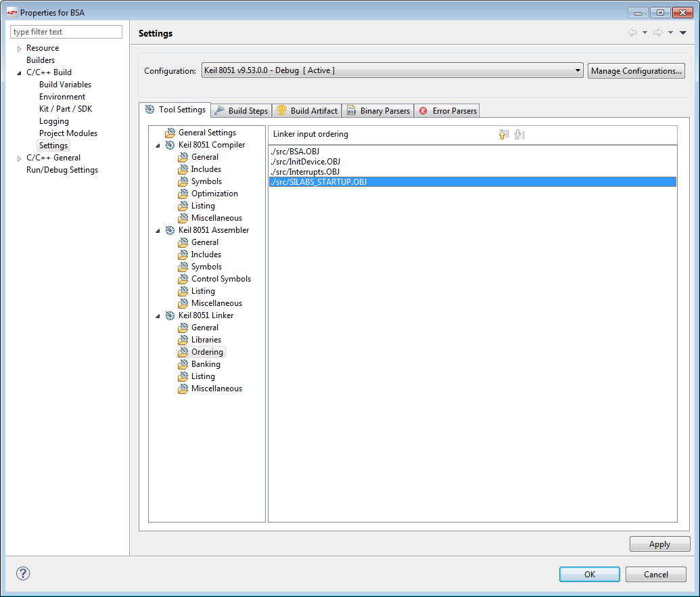Screen dimensions: 700x597
Task: Open the Keil 8051 Compiler Listing options
Action: tap(202, 205)
